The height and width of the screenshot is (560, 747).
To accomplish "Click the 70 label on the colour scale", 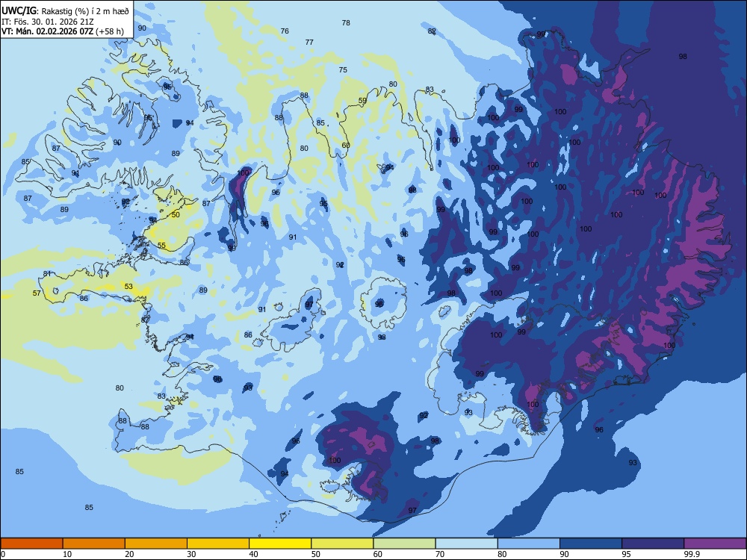I will click(440, 554).
